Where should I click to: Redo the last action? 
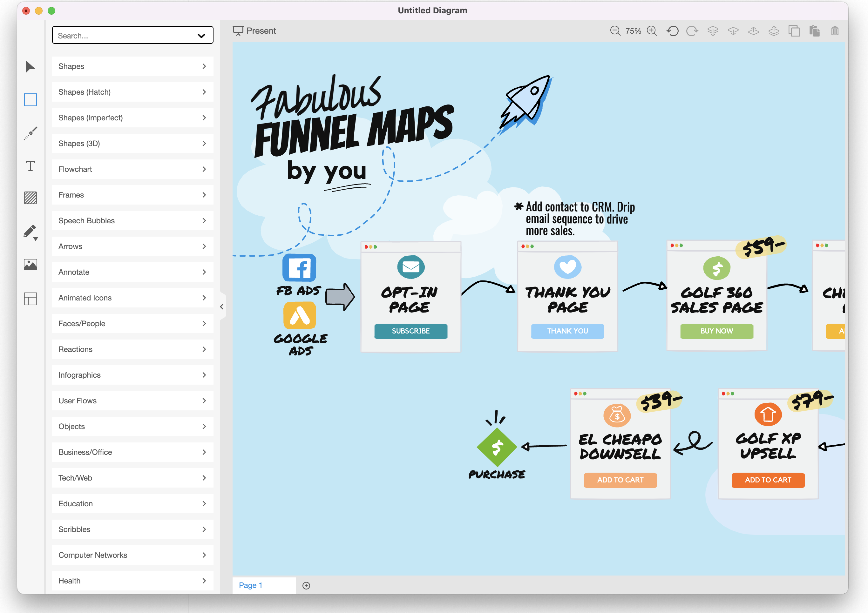[692, 31]
